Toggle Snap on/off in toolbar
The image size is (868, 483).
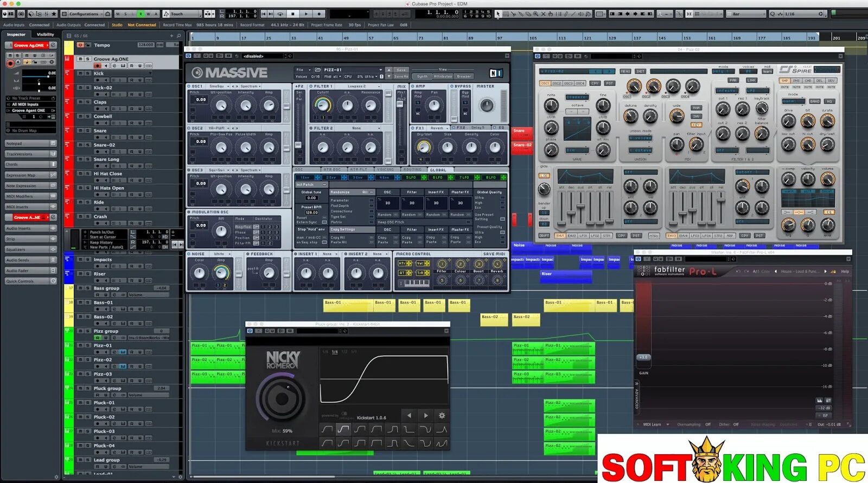pyautogui.click(x=688, y=14)
